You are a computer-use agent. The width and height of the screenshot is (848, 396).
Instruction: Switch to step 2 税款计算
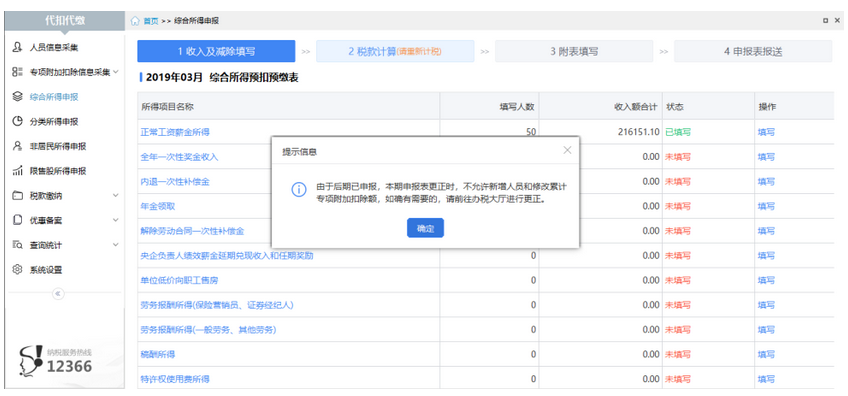tap(395, 51)
